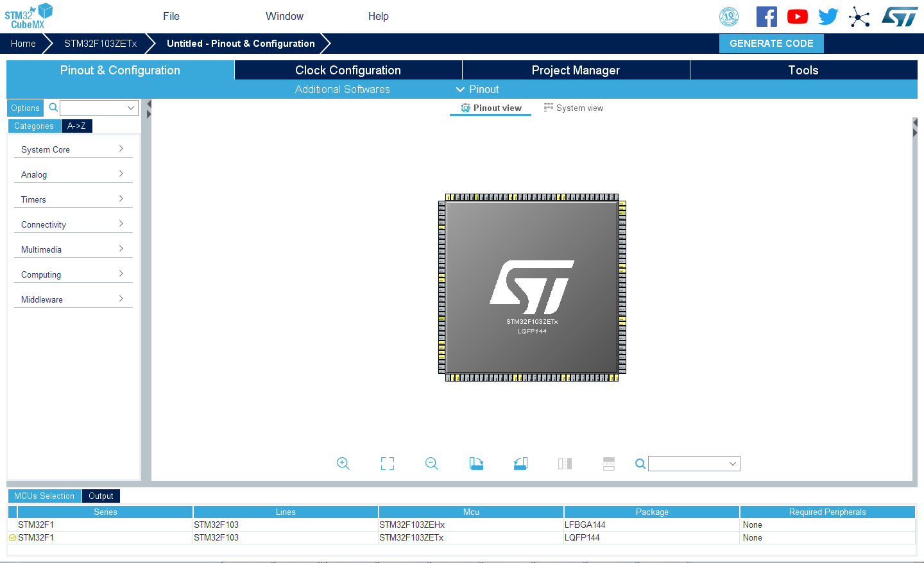
Task: Sort by Mcu column header
Action: (471, 512)
